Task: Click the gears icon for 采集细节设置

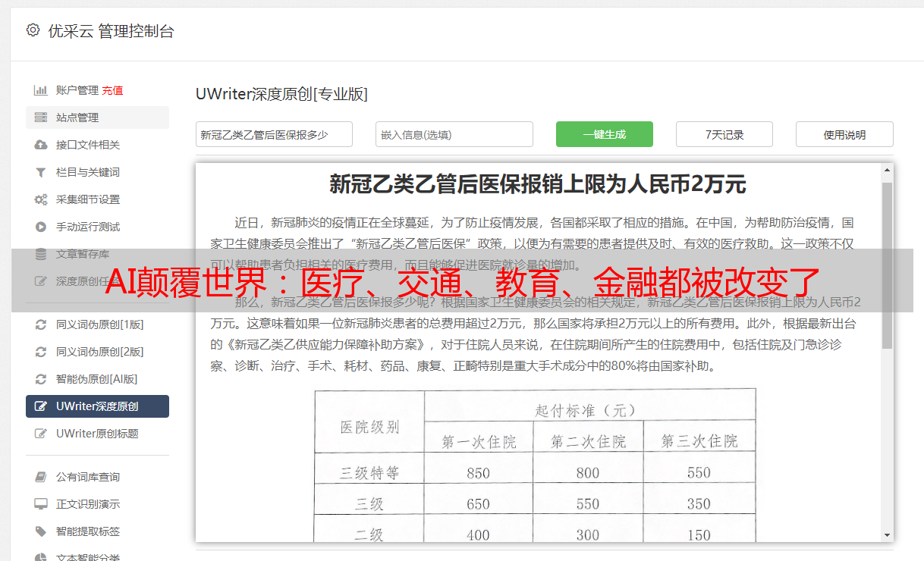Action: click(41, 199)
